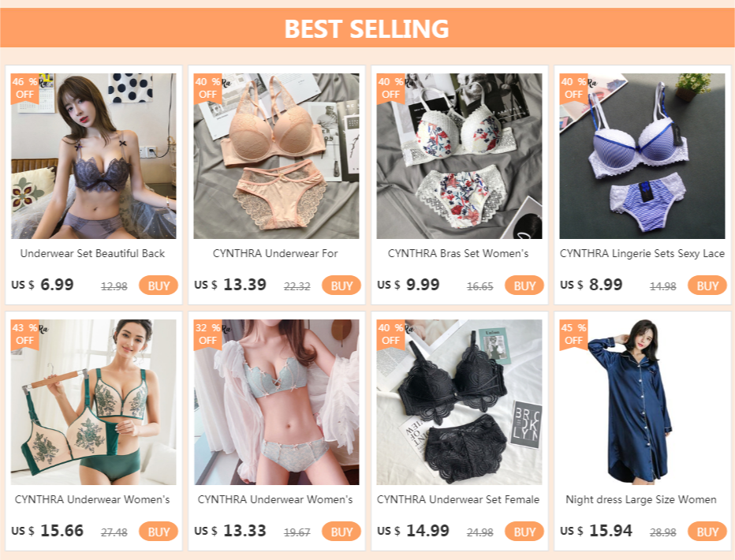Click BUY for the 15.94 night dress
Image resolution: width=735 pixels, height=560 pixels.
pos(707,532)
